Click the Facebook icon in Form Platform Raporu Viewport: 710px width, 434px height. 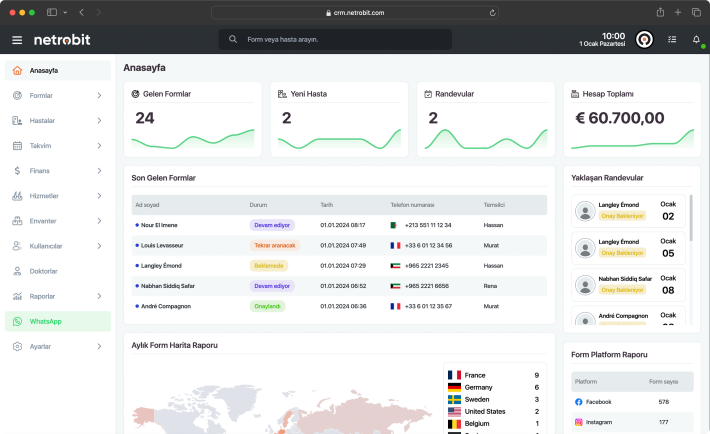pyautogui.click(x=578, y=401)
